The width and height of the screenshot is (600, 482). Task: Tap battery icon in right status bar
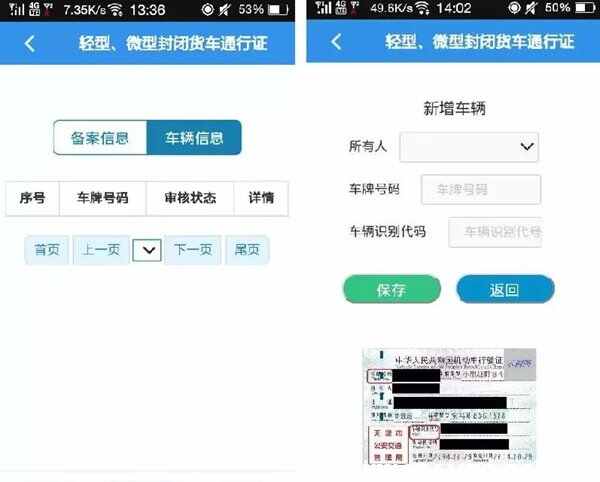click(x=586, y=8)
